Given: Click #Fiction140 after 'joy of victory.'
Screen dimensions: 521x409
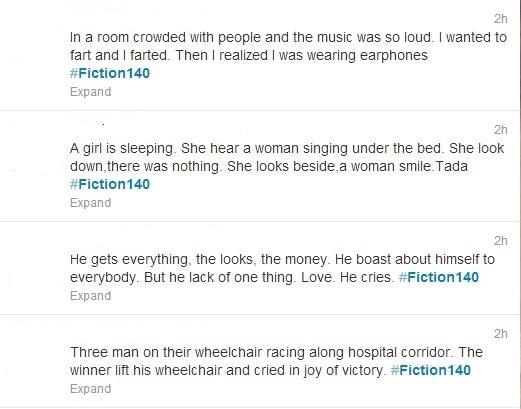Looking at the screenshot, I should coord(431,370).
